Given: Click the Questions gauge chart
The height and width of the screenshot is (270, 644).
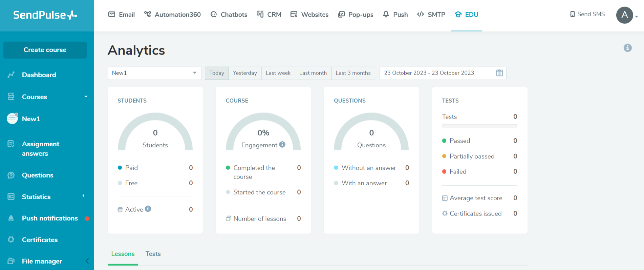Looking at the screenshot, I should pyautogui.click(x=371, y=131).
